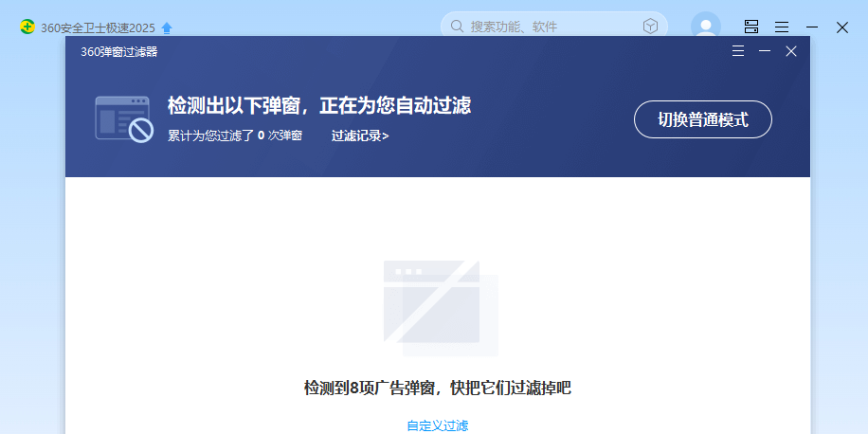Open the 自定义过滤 link
868x434 pixels.
[x=438, y=425]
